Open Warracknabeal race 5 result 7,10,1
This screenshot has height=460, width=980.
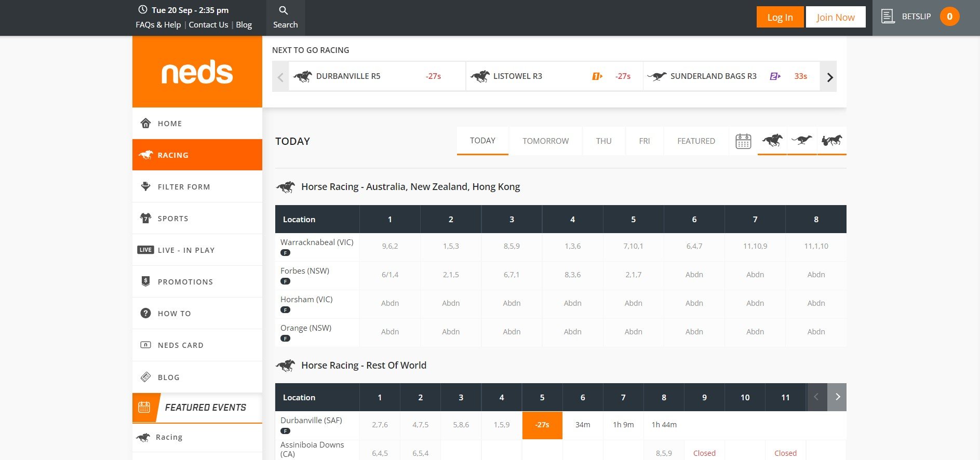(x=633, y=247)
